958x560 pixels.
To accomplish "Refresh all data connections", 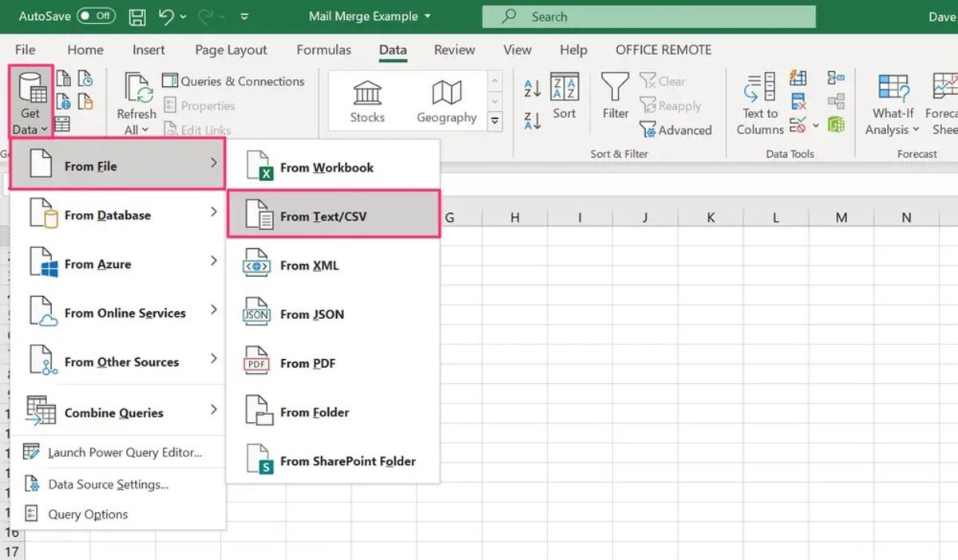I will pos(136,100).
